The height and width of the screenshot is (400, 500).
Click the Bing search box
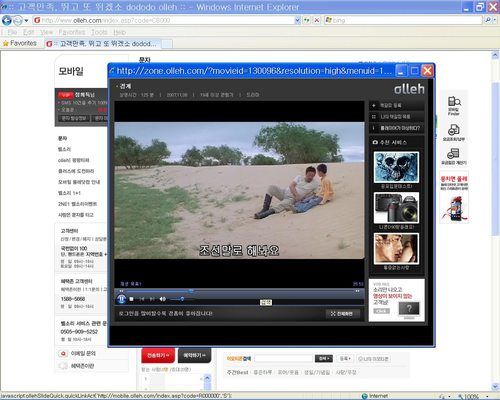pos(403,20)
